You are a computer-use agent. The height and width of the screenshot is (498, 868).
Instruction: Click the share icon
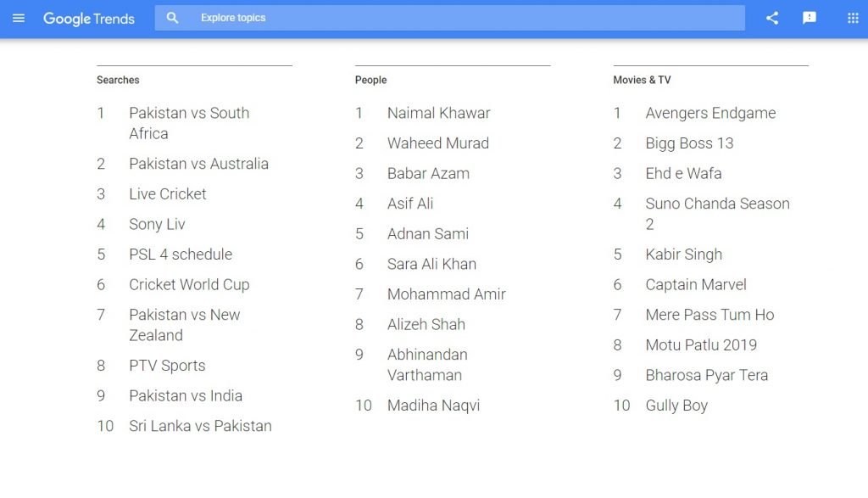[772, 18]
